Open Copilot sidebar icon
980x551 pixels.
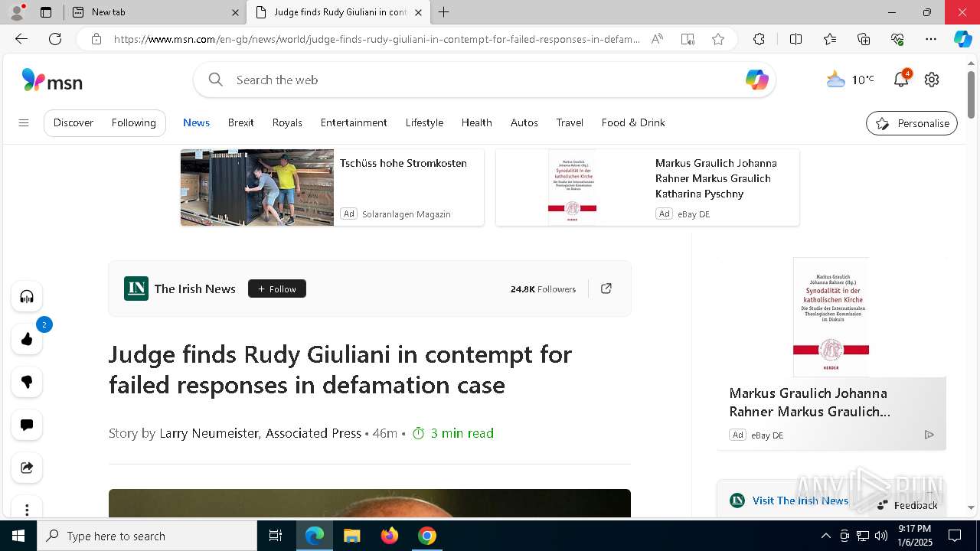click(x=963, y=39)
